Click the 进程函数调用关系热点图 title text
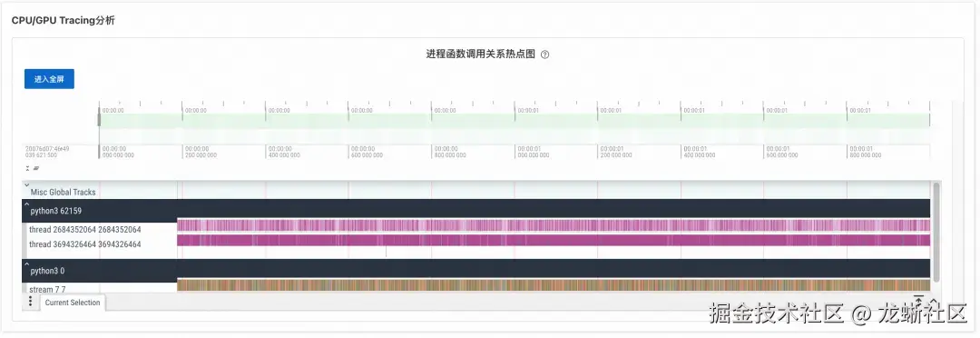This screenshot has height=338, width=980. coord(481,55)
